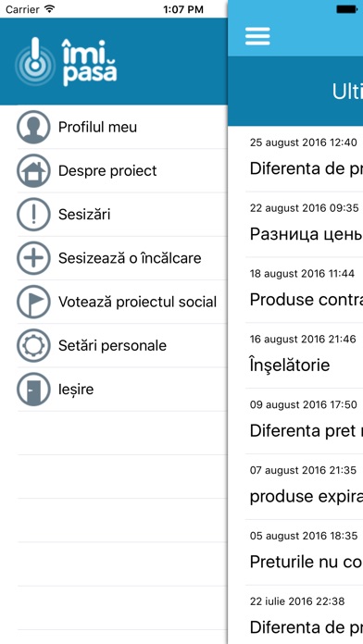
Task: Click the Îmi pasă logo
Action: 66,62
